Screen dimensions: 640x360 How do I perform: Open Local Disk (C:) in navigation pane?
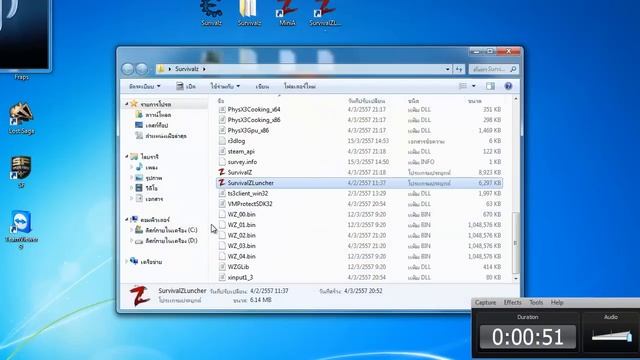click(167, 230)
